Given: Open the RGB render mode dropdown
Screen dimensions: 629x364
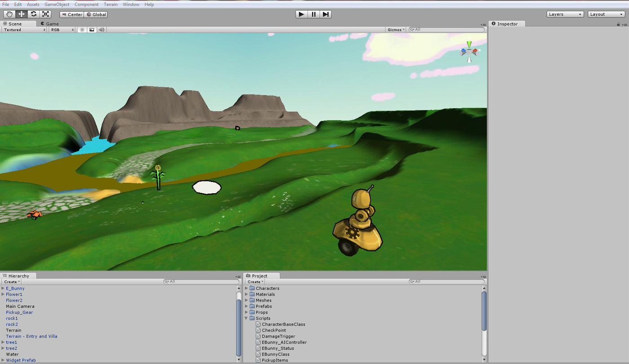Looking at the screenshot, I should [62, 30].
